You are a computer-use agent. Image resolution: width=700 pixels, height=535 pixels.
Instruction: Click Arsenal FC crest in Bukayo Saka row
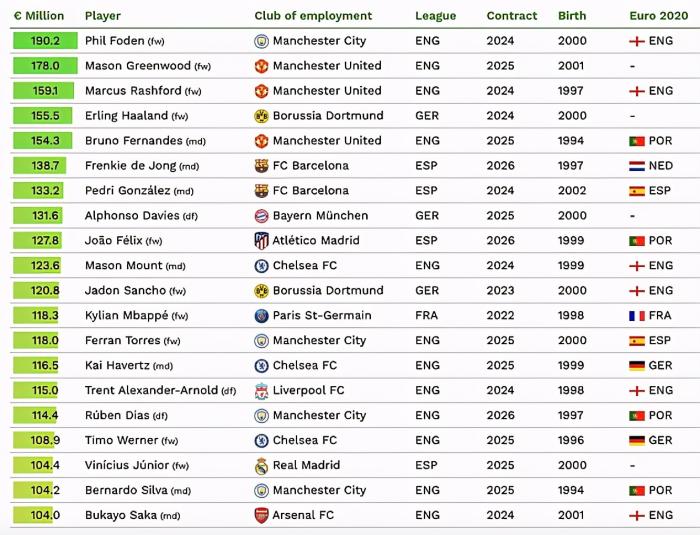262,516
